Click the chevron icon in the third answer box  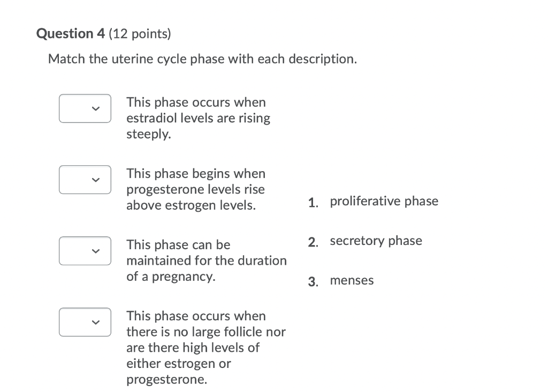95,251
